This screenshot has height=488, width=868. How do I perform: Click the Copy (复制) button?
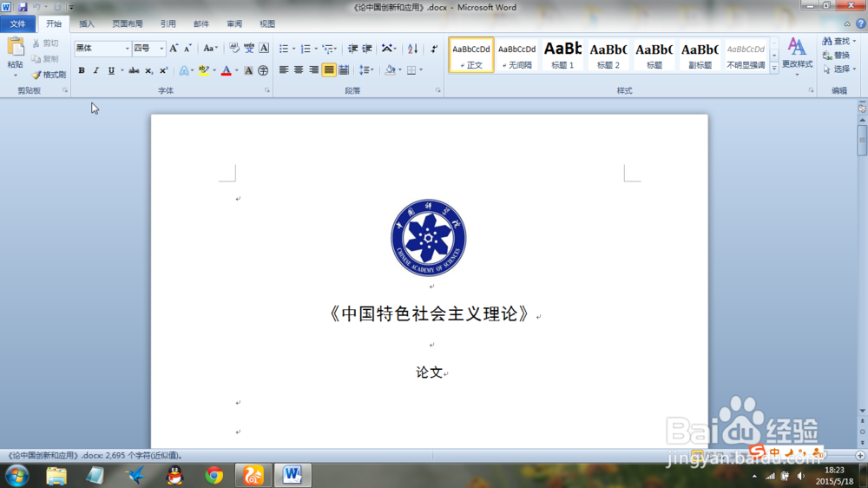point(45,59)
